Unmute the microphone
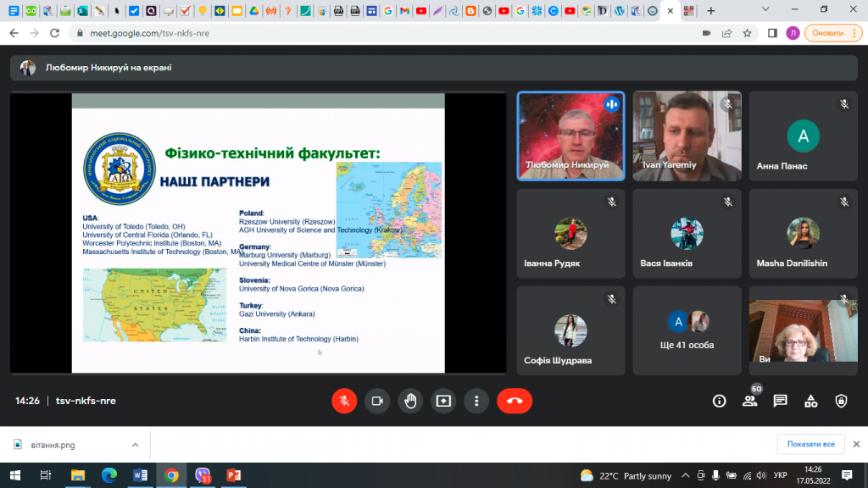Screen dimensions: 868x488 pos(344,401)
